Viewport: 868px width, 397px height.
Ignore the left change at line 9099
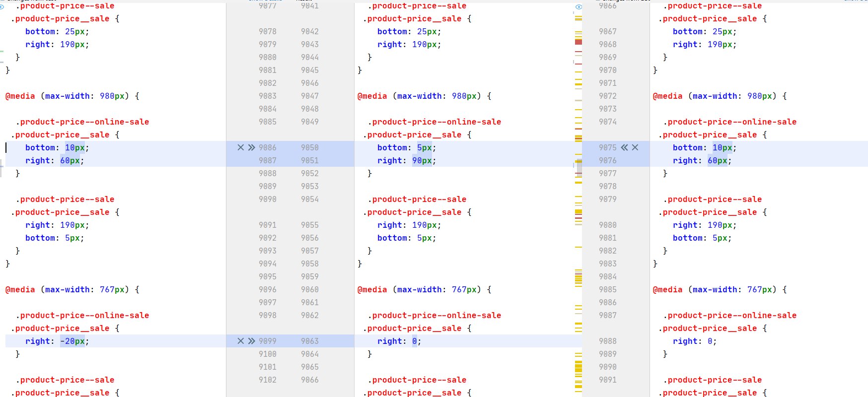point(241,341)
